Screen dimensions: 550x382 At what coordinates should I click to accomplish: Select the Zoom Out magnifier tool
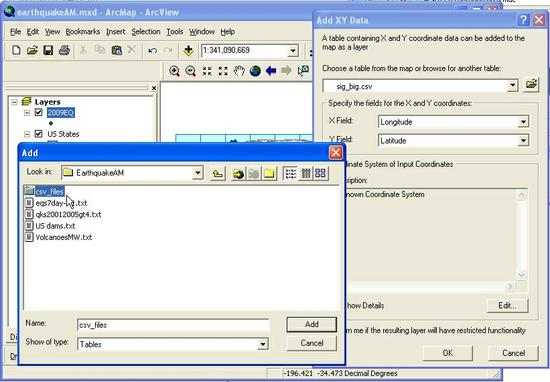click(190, 71)
